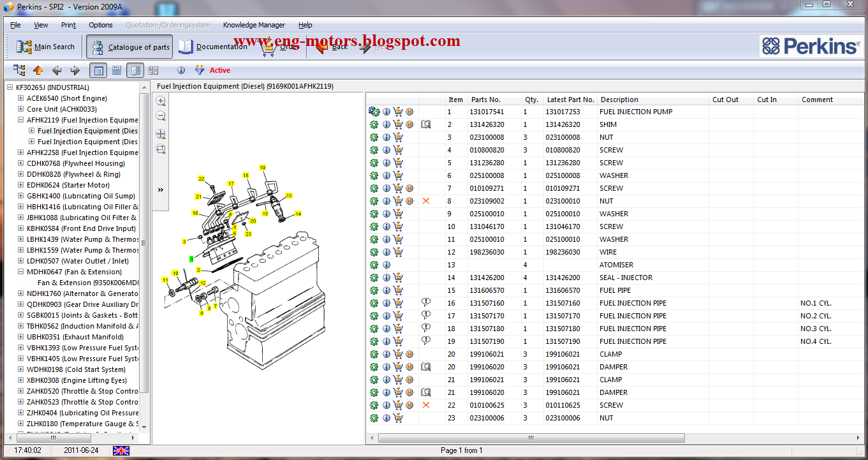The width and height of the screenshot is (868, 460).
Task: Click UK flag language icon in status bar
Action: tap(121, 450)
